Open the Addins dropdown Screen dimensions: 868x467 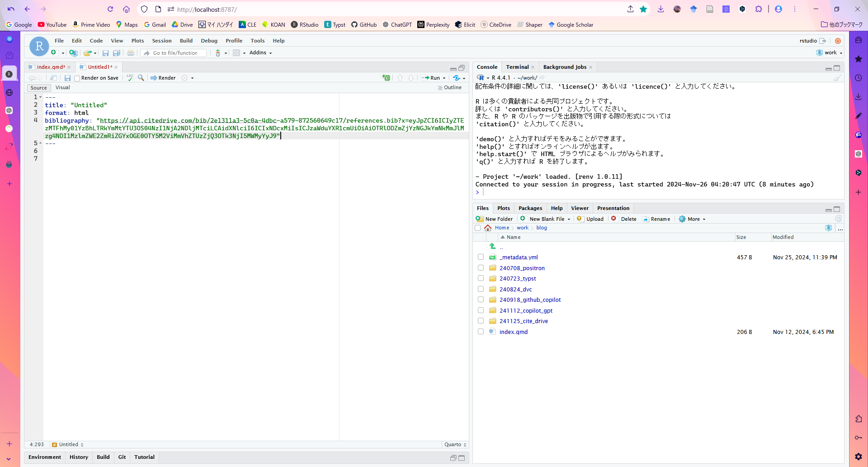261,52
